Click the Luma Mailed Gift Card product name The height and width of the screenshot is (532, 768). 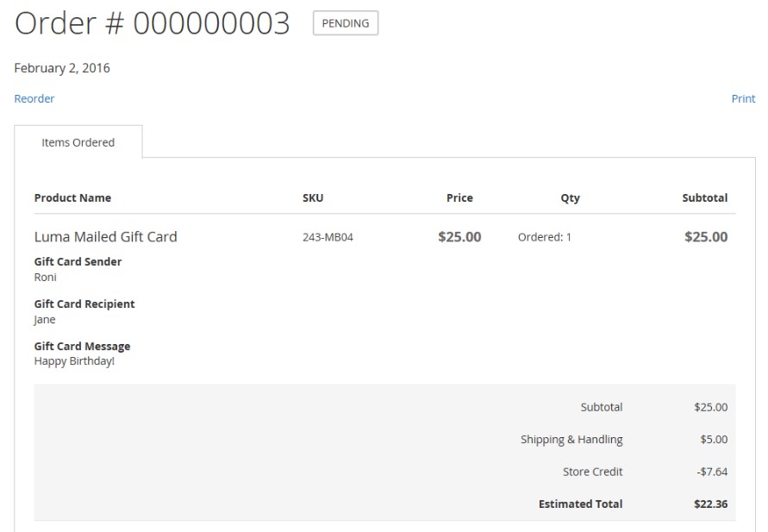coord(105,237)
